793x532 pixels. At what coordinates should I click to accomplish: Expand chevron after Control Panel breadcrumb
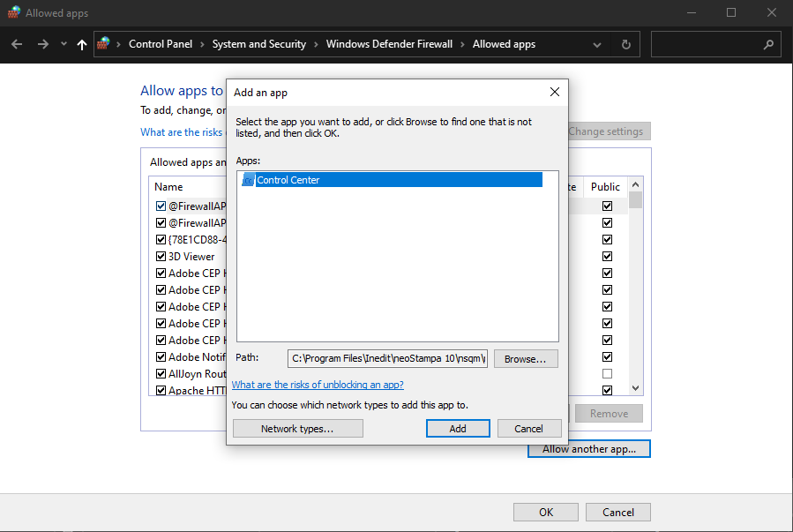click(202, 44)
